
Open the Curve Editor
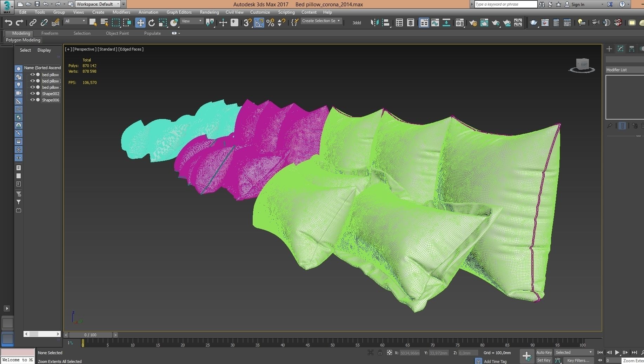pyautogui.click(x=435, y=23)
